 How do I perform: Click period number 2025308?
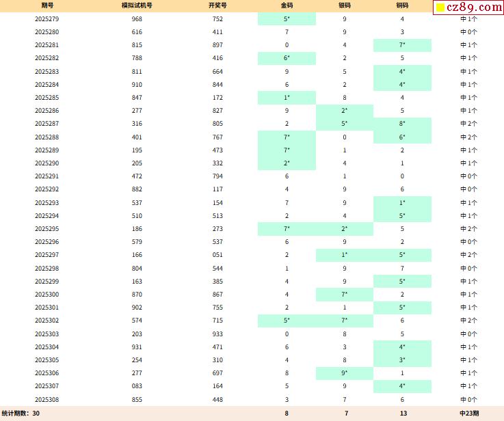click(47, 400)
